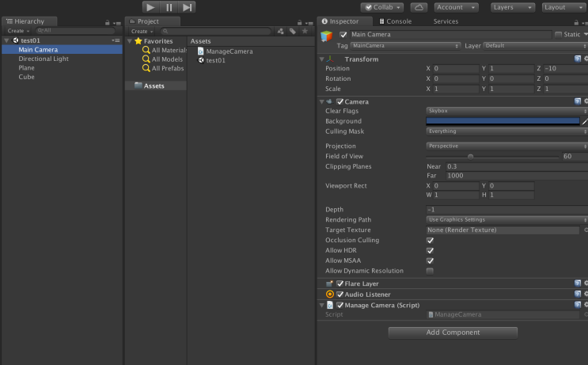Lock the Hierarchy panel with the lock icon

(108, 22)
